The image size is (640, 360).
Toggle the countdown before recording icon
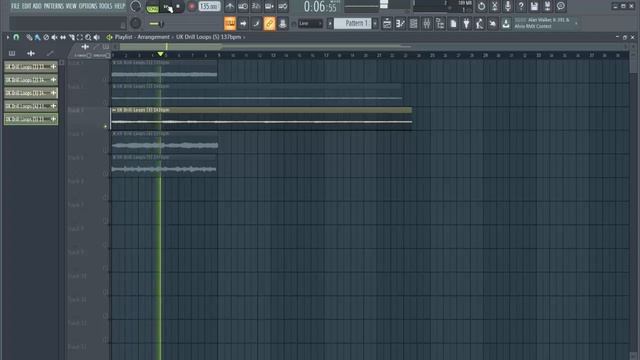pos(256,7)
